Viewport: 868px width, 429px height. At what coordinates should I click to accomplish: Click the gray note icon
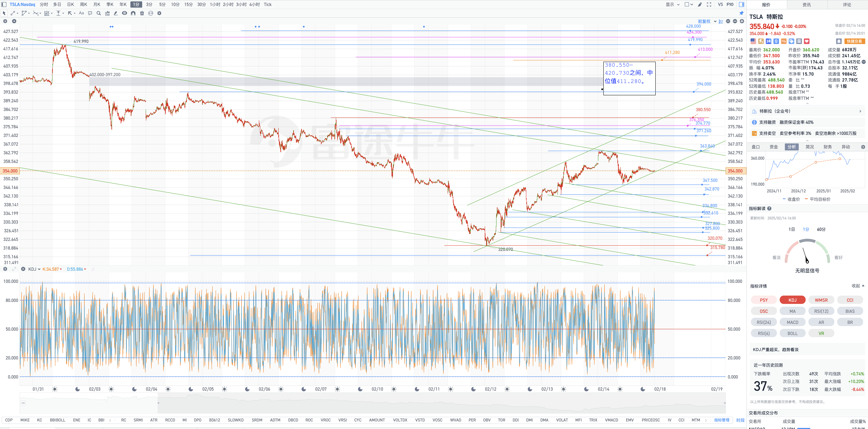pyautogui.click(x=799, y=41)
